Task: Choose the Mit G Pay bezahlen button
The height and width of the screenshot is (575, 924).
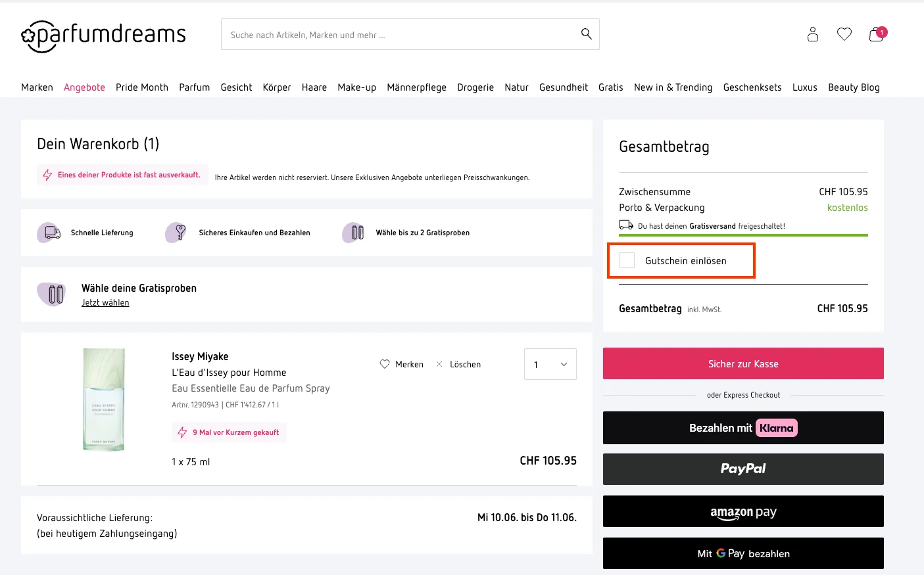Action: tap(743, 553)
